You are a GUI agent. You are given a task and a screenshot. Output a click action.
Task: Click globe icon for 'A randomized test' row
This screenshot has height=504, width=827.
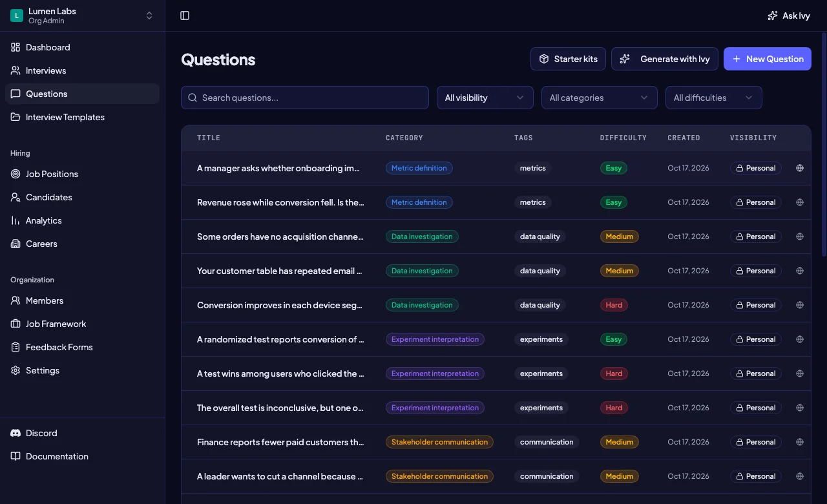pos(800,339)
